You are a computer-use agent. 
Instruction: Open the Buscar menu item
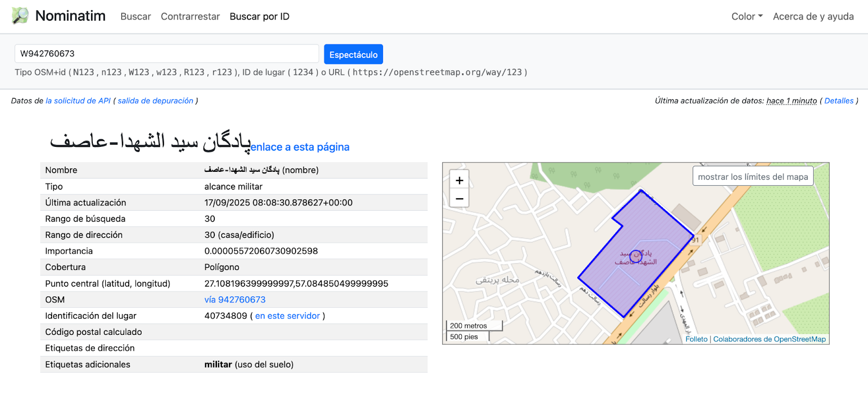(x=136, y=16)
